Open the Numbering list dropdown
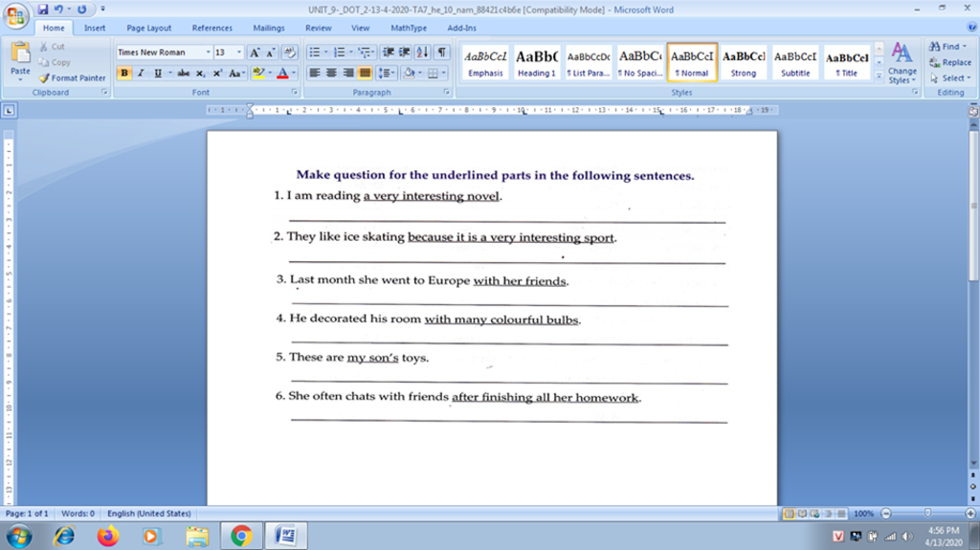The width and height of the screenshot is (980, 550). (350, 53)
